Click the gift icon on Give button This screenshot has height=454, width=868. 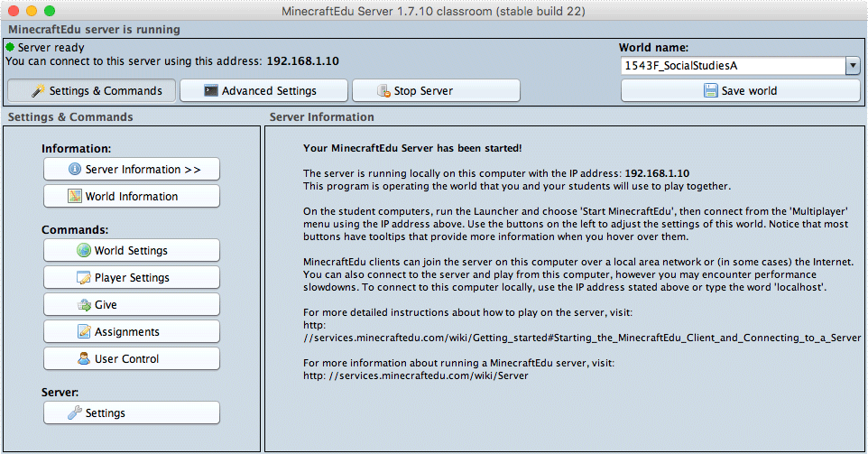pyautogui.click(x=84, y=304)
